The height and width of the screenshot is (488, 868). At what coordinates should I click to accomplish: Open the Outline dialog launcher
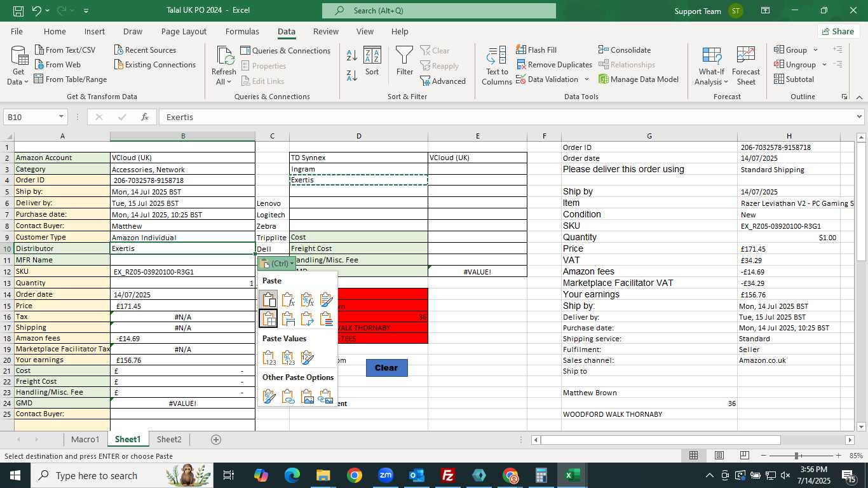pyautogui.click(x=844, y=97)
